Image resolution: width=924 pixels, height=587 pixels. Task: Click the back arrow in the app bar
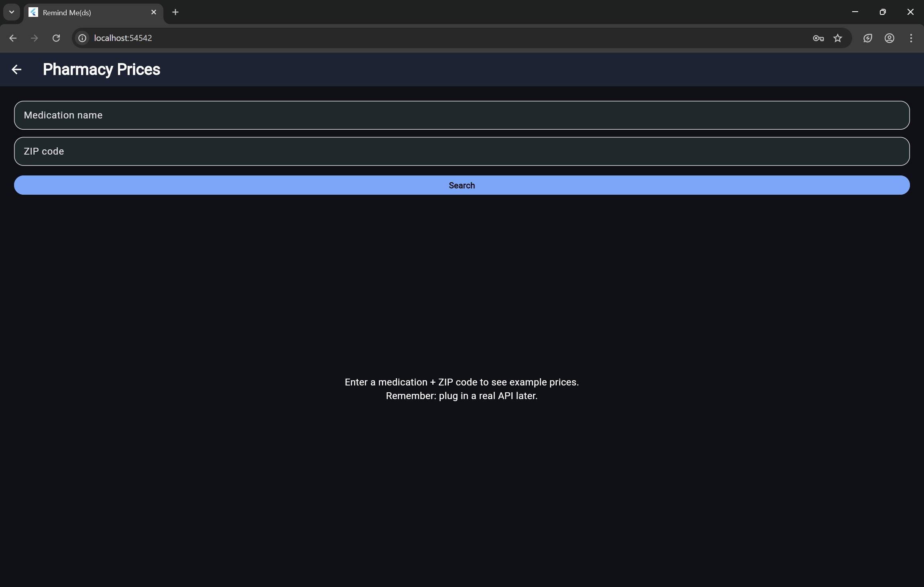[17, 69]
